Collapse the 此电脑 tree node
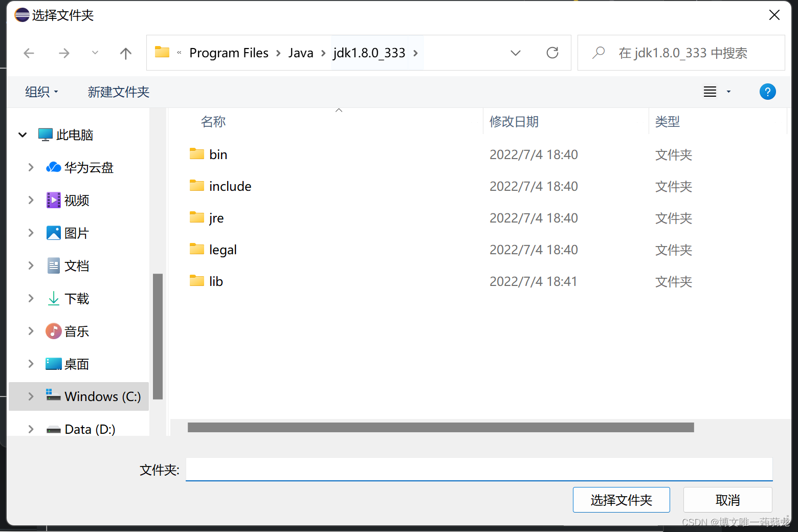This screenshot has width=798, height=532. coord(23,135)
